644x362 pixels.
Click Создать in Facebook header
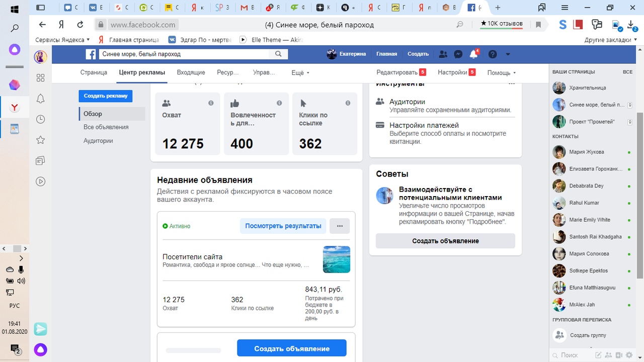(x=418, y=54)
